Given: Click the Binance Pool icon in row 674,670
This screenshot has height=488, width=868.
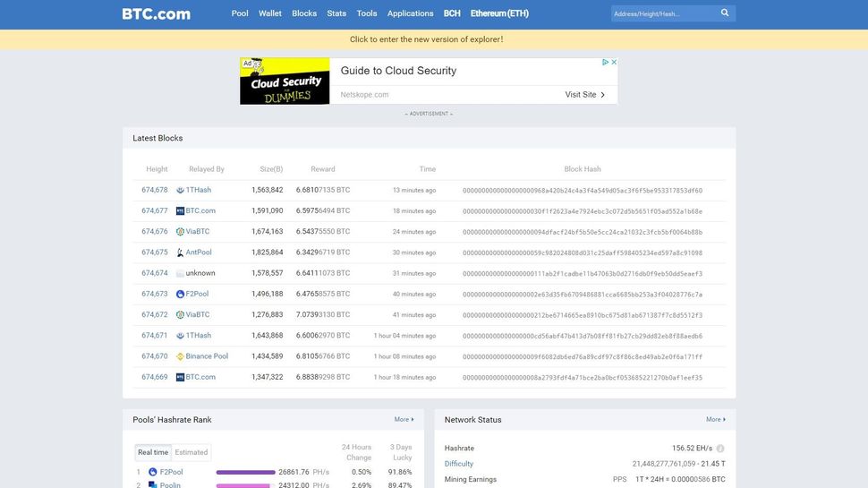Looking at the screenshot, I should [180, 356].
